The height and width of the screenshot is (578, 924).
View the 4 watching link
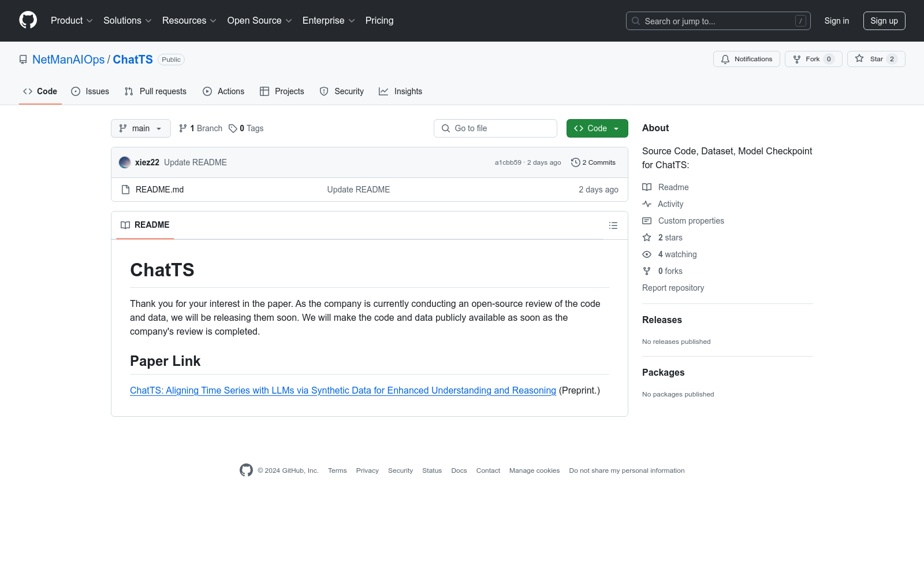[x=669, y=254]
